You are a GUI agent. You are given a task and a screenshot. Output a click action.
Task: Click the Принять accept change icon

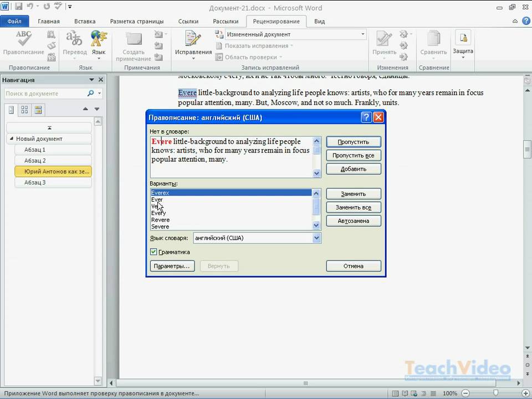(x=385, y=38)
